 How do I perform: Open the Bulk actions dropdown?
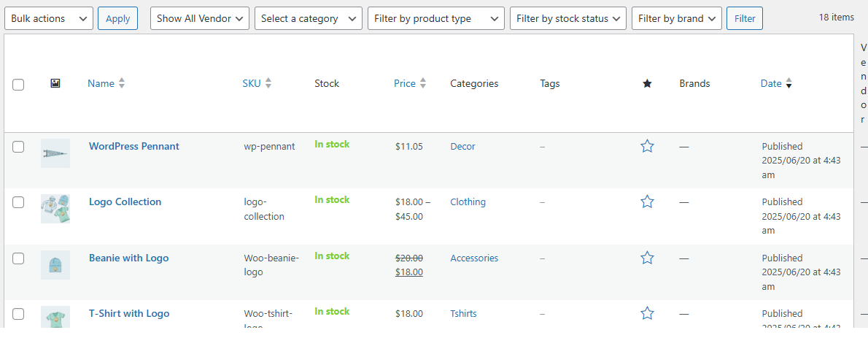coord(49,18)
